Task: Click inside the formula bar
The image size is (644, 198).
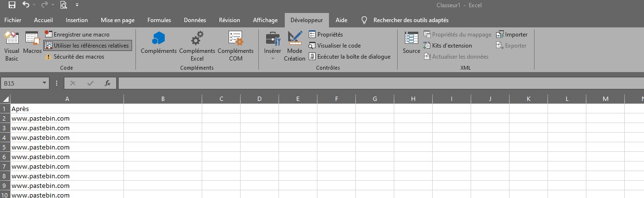Action: pos(380,83)
